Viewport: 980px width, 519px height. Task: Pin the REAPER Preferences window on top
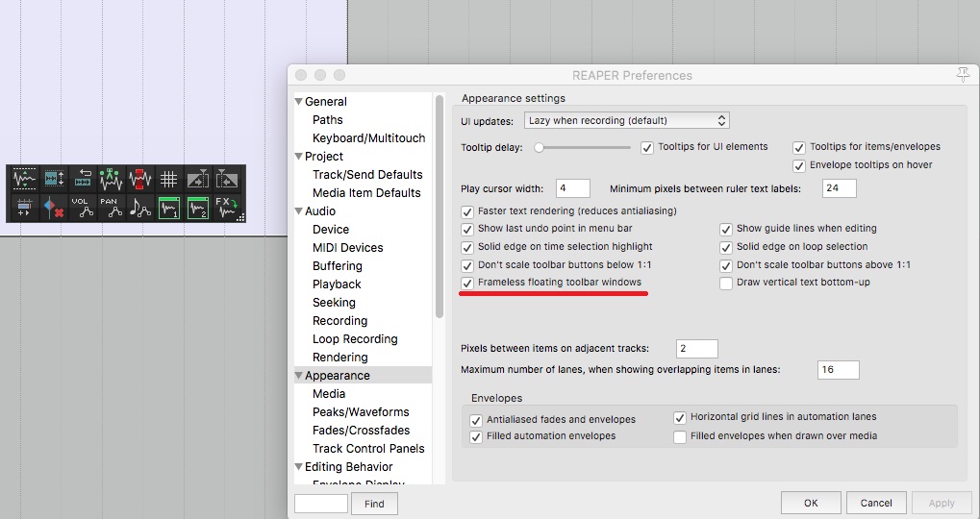click(x=963, y=74)
